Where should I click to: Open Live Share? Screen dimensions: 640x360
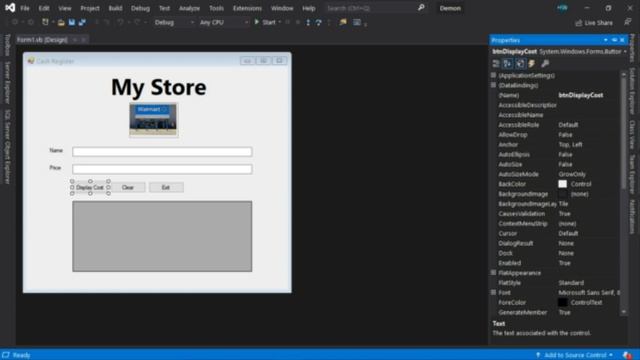(594, 23)
